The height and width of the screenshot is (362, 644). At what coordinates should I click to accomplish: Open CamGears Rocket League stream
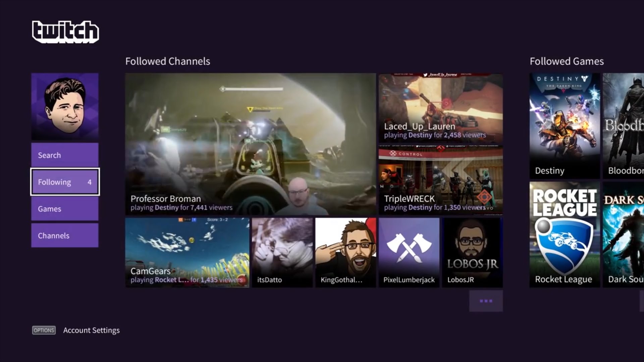coord(187,252)
